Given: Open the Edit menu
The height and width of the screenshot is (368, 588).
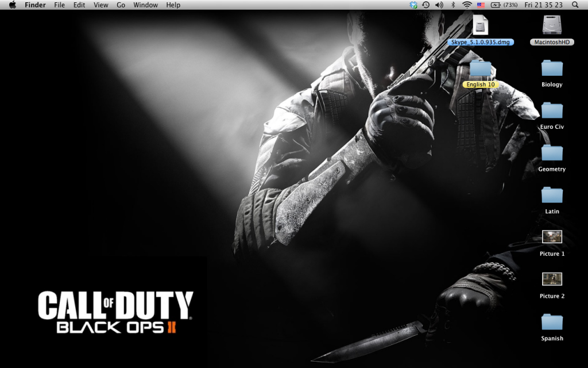Looking at the screenshot, I should [x=79, y=5].
